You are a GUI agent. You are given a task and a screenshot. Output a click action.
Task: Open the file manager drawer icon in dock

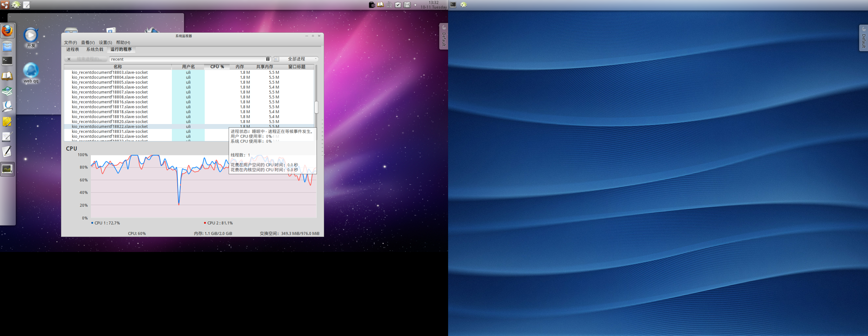point(7,46)
